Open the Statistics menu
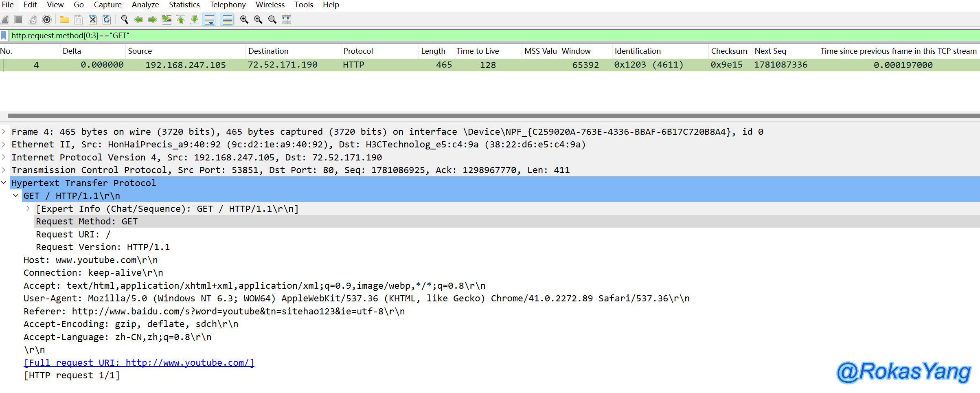Image resolution: width=980 pixels, height=393 pixels. pos(184,5)
